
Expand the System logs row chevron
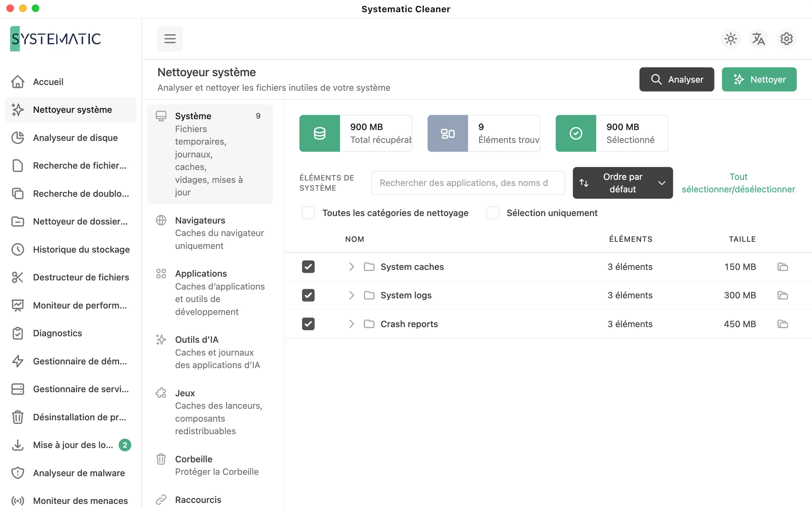(352, 295)
